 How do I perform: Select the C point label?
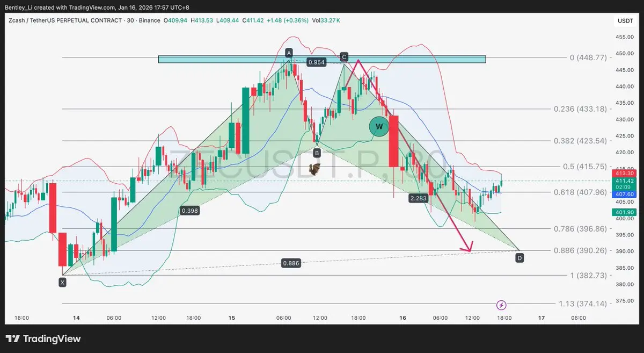pos(344,56)
